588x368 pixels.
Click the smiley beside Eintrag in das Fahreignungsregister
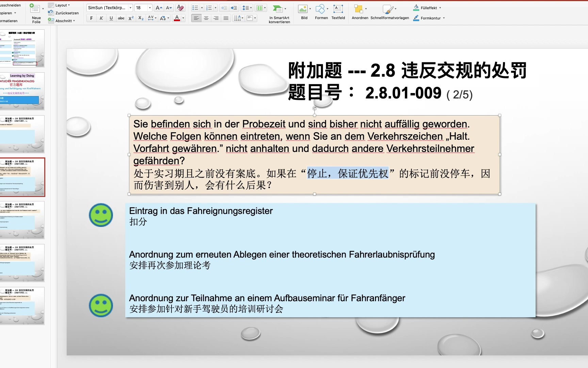(101, 215)
